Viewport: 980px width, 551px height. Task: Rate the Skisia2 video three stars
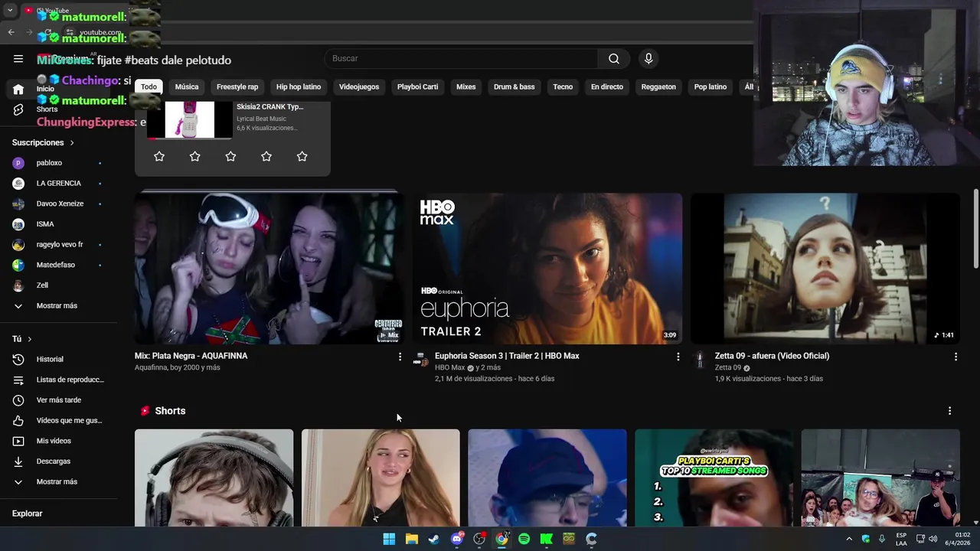230,156
